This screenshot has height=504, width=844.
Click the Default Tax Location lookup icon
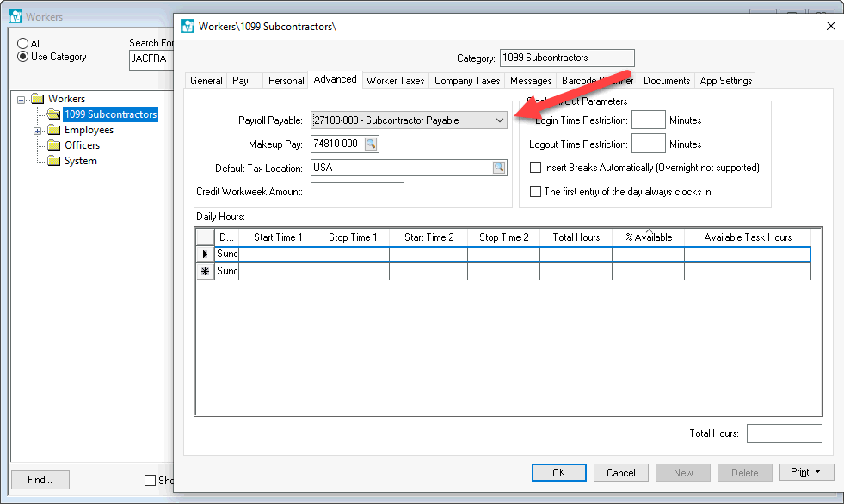[x=499, y=168]
